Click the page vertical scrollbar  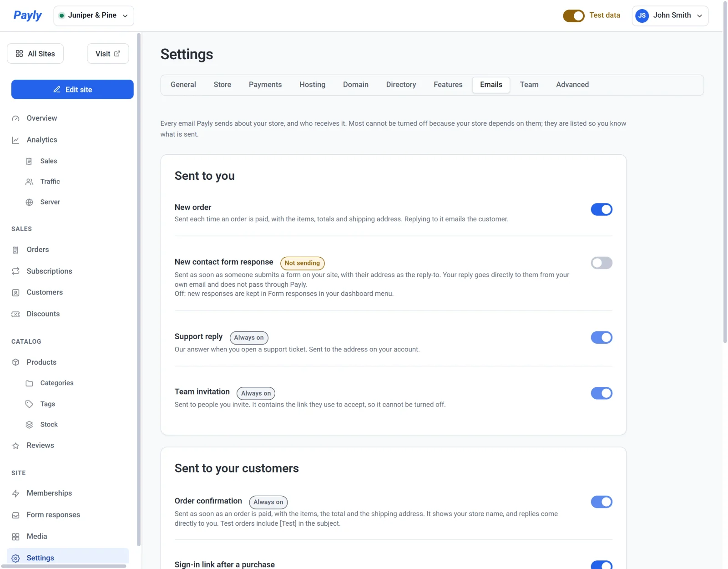pos(725,173)
